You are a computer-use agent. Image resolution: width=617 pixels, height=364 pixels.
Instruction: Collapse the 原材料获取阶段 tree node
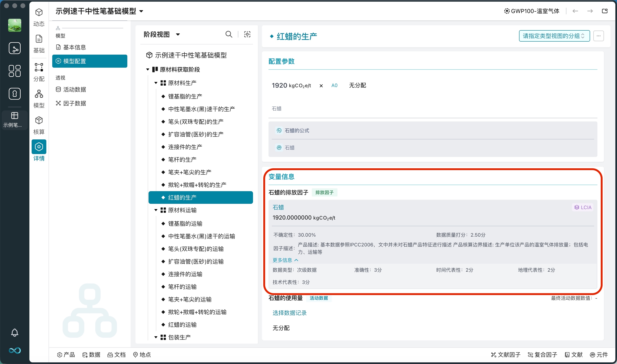click(148, 69)
